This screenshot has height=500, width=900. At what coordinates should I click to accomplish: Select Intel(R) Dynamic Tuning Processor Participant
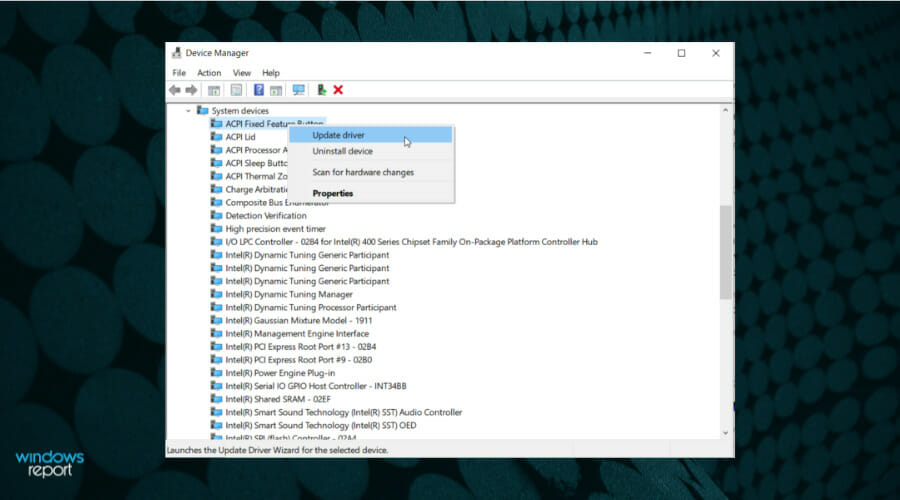point(311,307)
